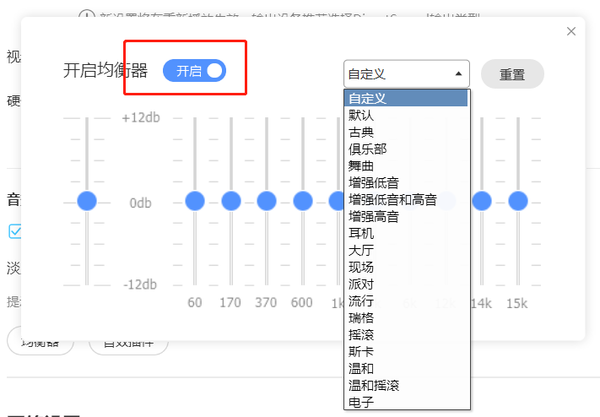Choose 电子 at the bottom of the list
The width and height of the screenshot is (600, 417).
click(x=362, y=402)
